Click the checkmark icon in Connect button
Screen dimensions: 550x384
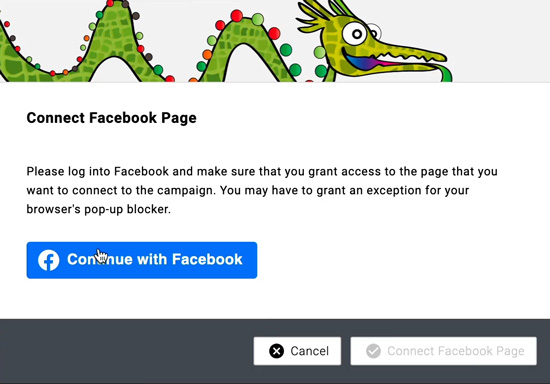tap(373, 351)
